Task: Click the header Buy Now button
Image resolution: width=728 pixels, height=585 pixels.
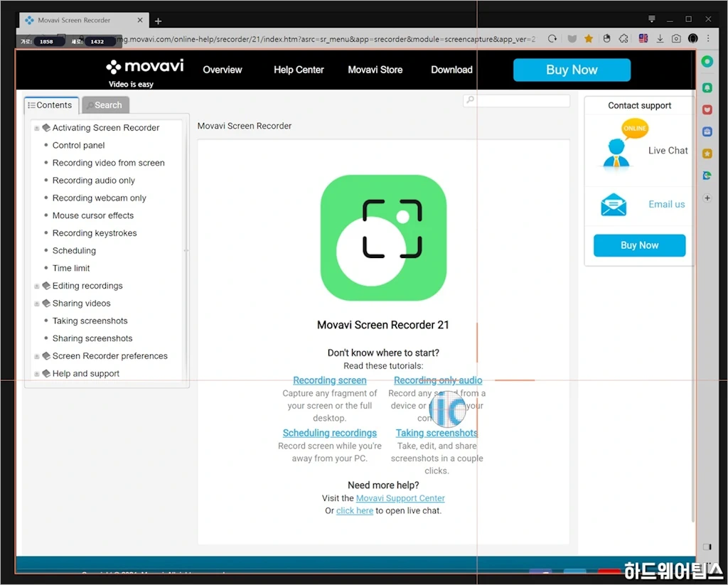Action: coord(572,70)
